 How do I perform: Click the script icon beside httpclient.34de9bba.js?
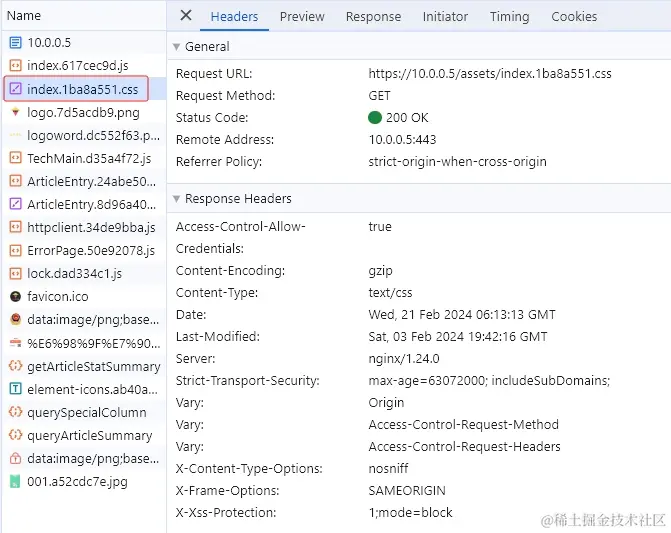(15, 227)
